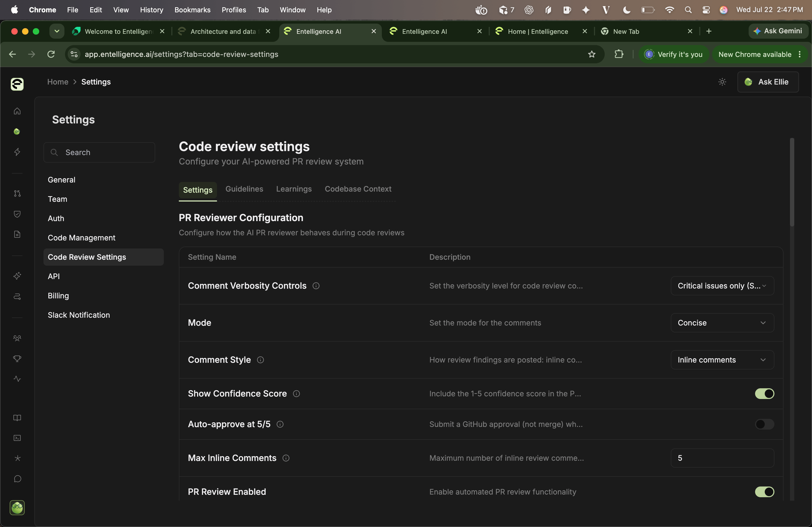Switch to the Guidelines tab
The width and height of the screenshot is (812, 527).
[244, 189]
